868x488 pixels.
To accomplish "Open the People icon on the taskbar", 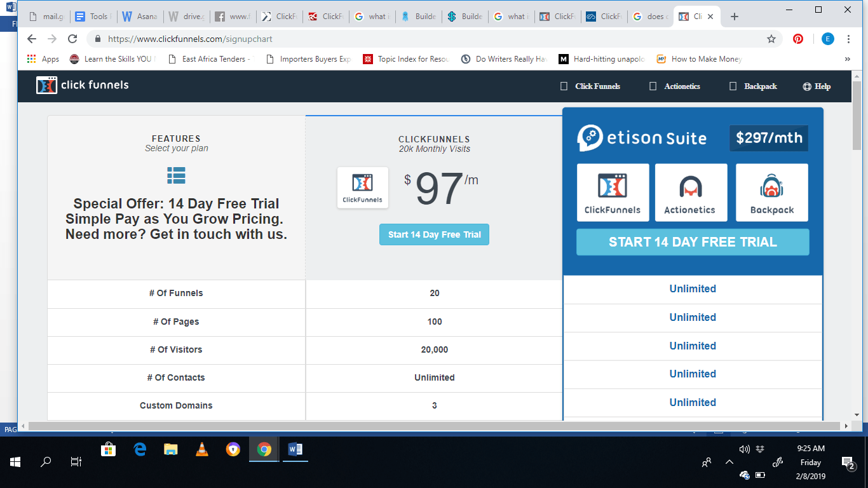I will pos(706,463).
